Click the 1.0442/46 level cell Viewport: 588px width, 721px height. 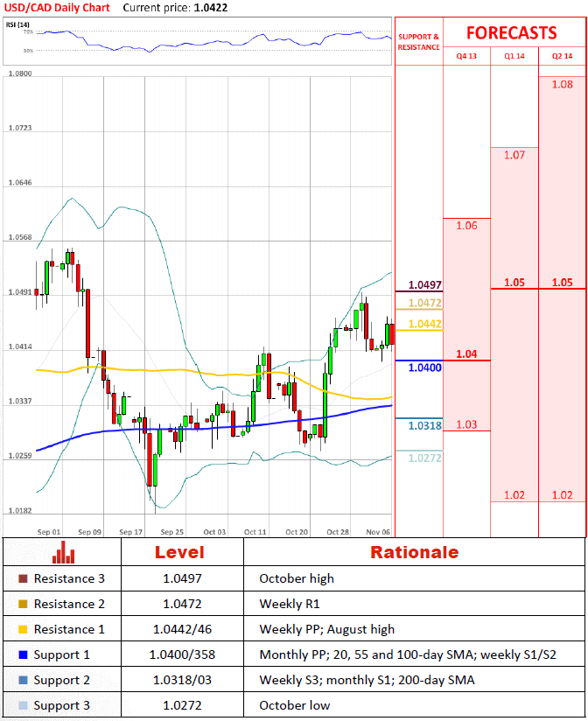(182, 629)
